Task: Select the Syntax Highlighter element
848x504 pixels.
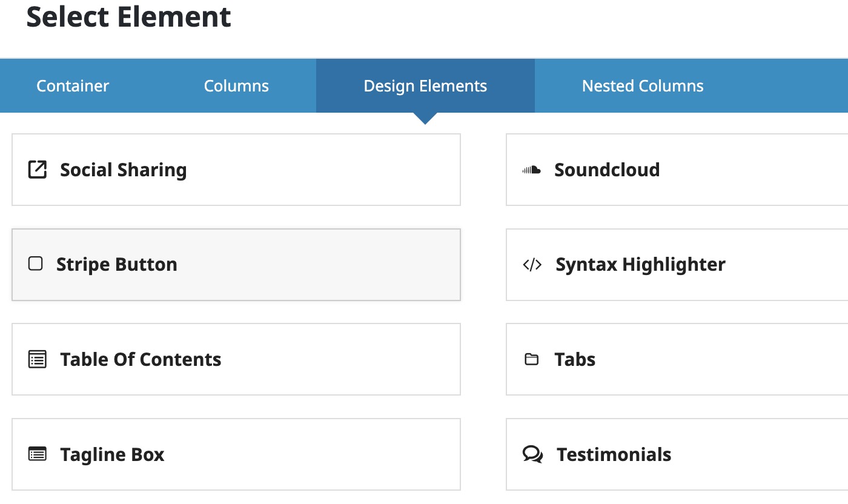Action: (677, 265)
